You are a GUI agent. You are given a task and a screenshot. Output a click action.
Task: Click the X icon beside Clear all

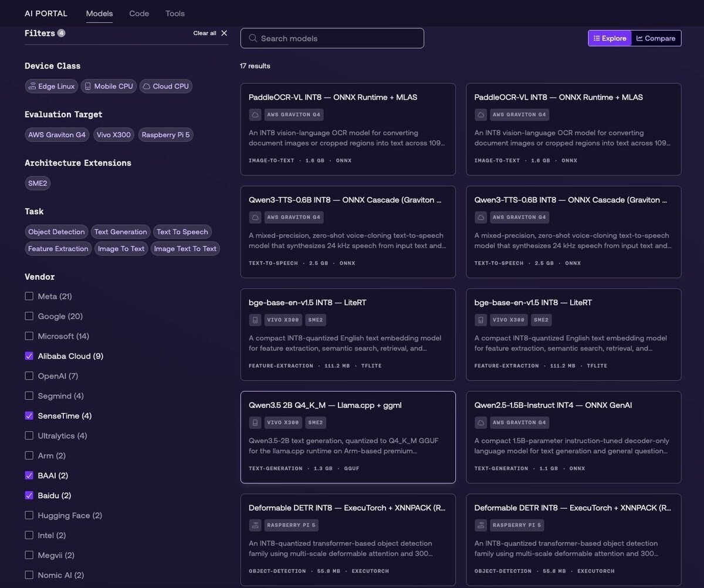click(x=224, y=33)
